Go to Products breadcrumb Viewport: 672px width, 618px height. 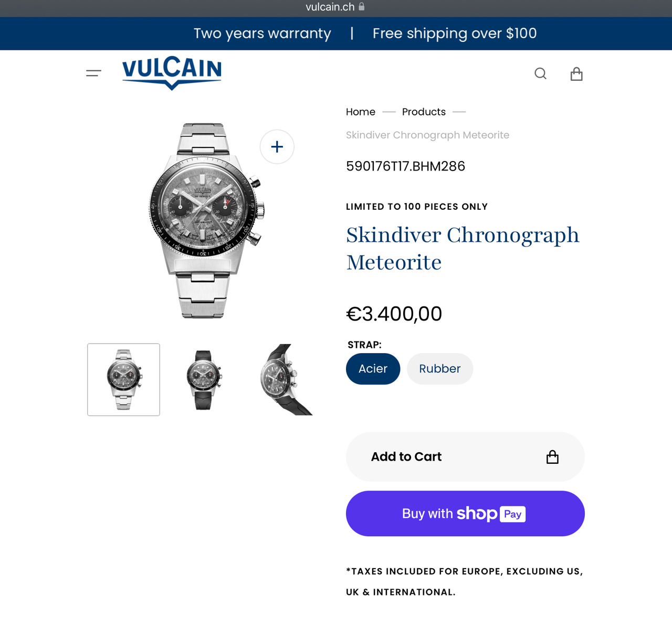tap(424, 112)
